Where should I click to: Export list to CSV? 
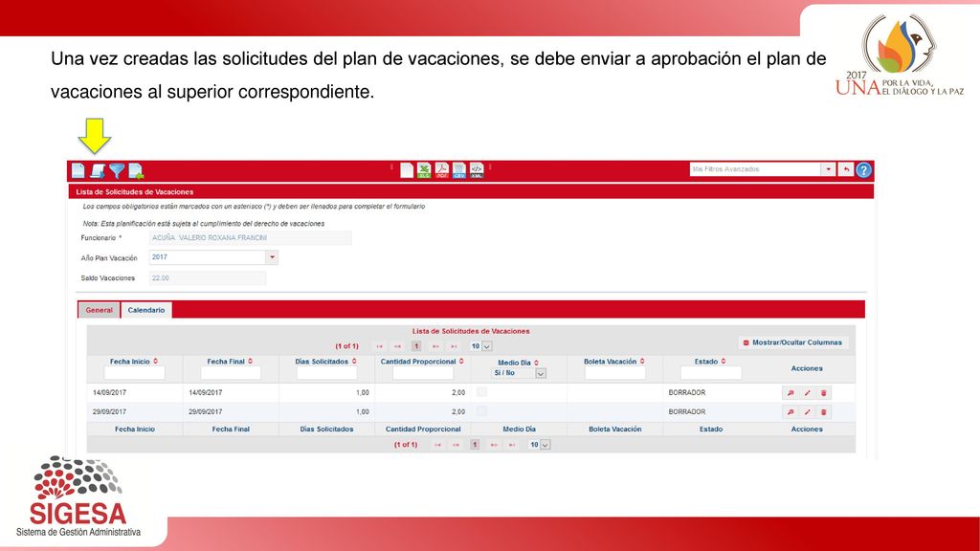click(x=459, y=170)
